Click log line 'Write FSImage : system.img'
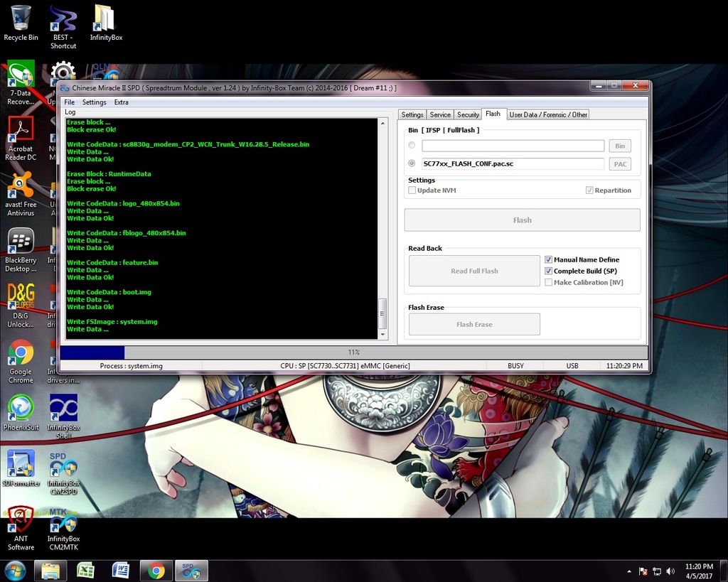Viewport: 728px width, 582px height. point(112,322)
